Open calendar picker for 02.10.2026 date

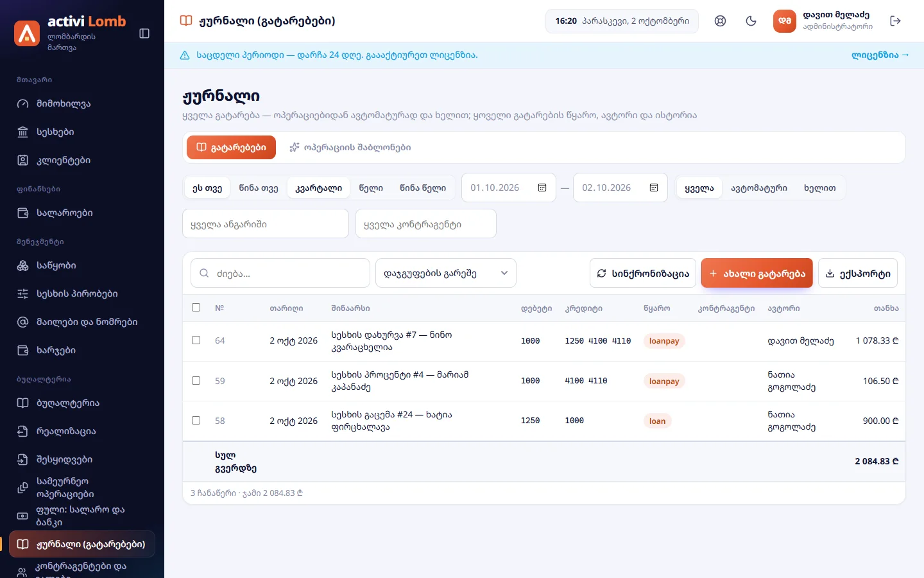pos(654,188)
